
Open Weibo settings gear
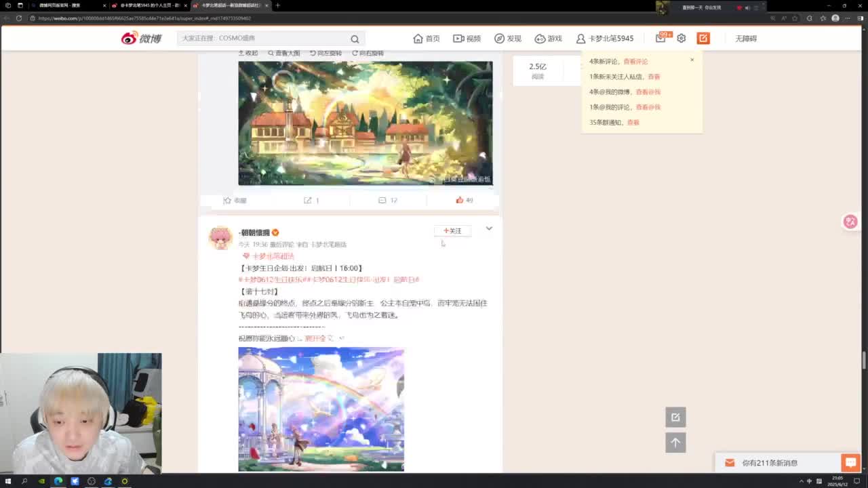click(x=682, y=39)
